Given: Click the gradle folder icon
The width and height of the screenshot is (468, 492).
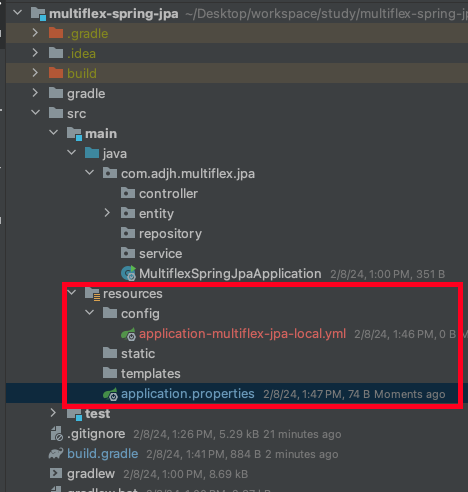Looking at the screenshot, I should tap(56, 93).
